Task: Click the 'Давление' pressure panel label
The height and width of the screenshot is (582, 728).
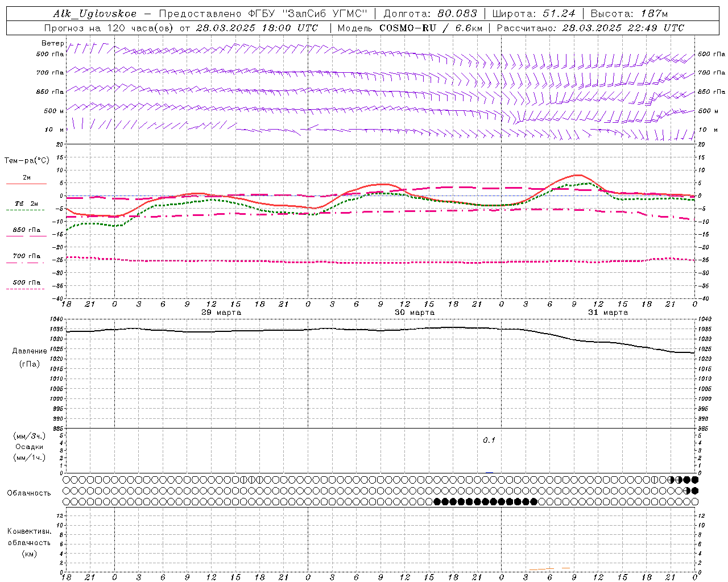Action: point(30,351)
